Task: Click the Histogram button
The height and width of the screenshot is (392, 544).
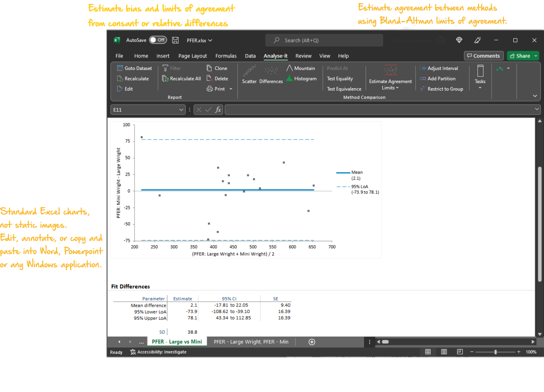Action: [x=302, y=78]
